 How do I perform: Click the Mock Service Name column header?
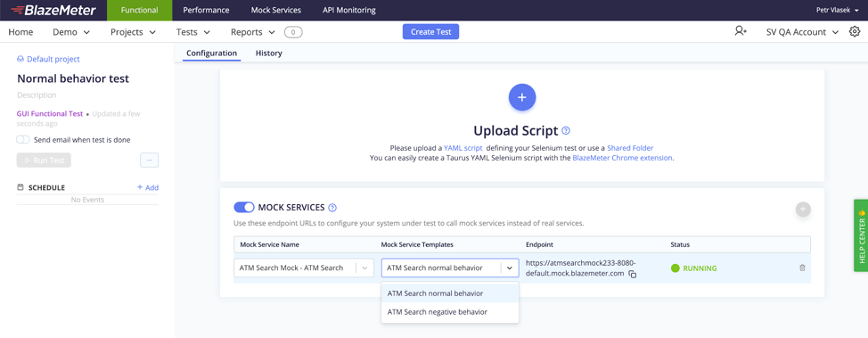click(x=270, y=244)
